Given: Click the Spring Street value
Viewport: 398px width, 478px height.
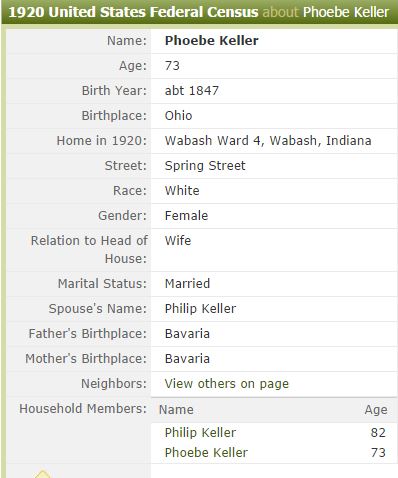Looking at the screenshot, I should 205,166.
